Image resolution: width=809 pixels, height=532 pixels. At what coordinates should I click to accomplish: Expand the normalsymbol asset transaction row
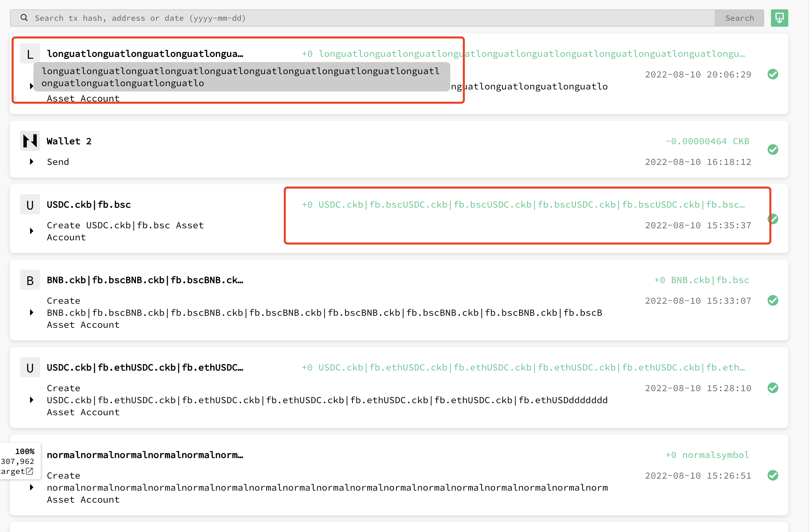(x=32, y=487)
